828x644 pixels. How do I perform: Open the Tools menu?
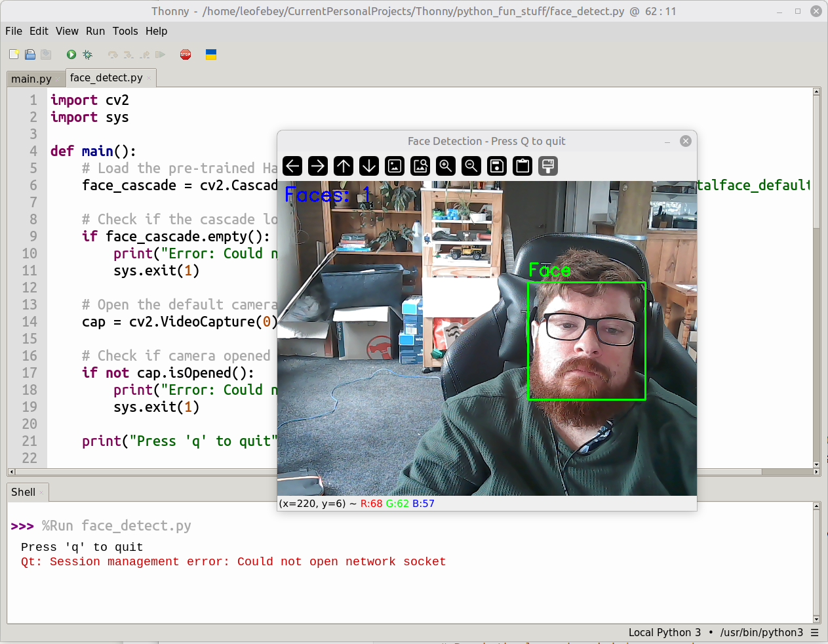(125, 31)
